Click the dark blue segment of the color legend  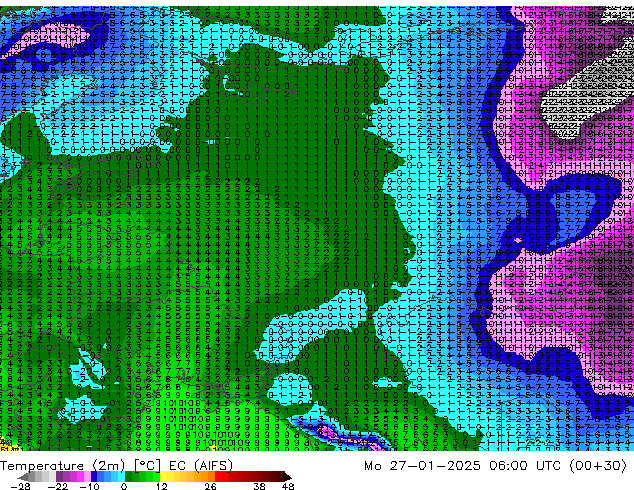pyautogui.click(x=94, y=476)
